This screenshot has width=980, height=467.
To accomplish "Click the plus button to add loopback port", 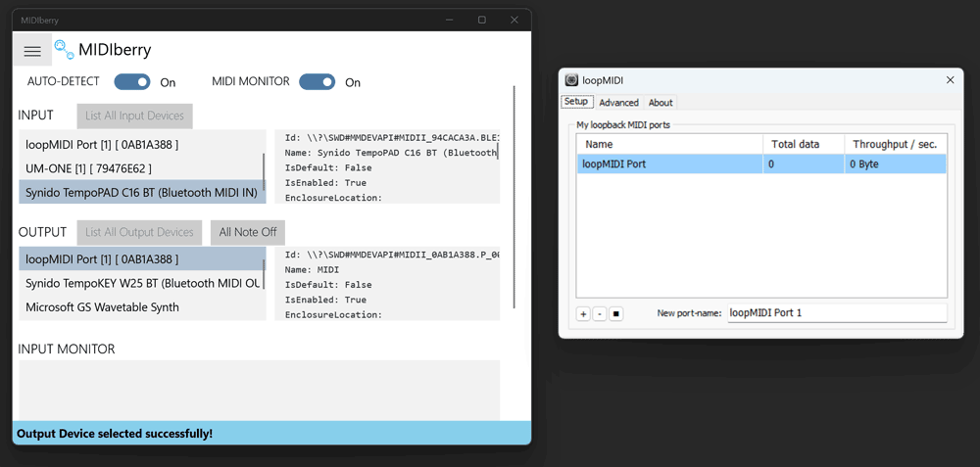I will 583,313.
